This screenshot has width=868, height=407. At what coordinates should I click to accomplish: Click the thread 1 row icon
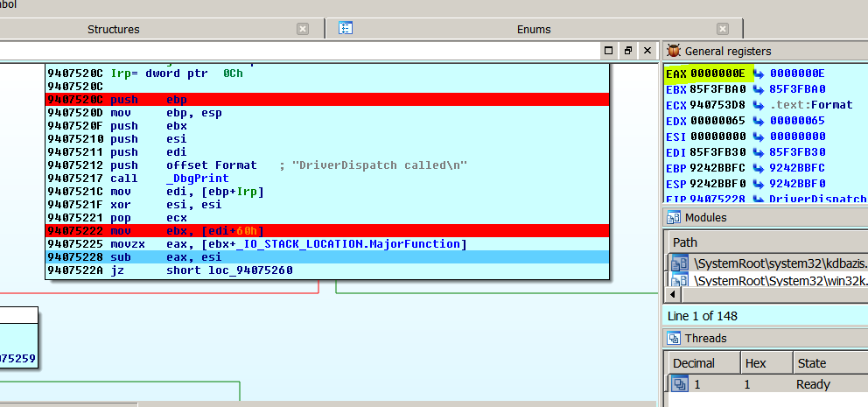pyautogui.click(x=679, y=384)
